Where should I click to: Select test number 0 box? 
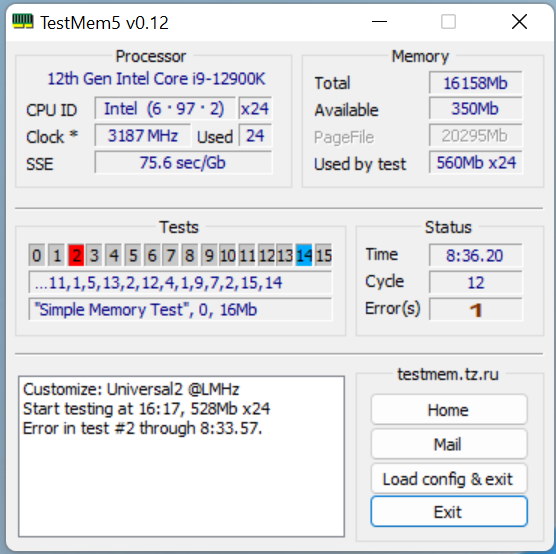37,255
